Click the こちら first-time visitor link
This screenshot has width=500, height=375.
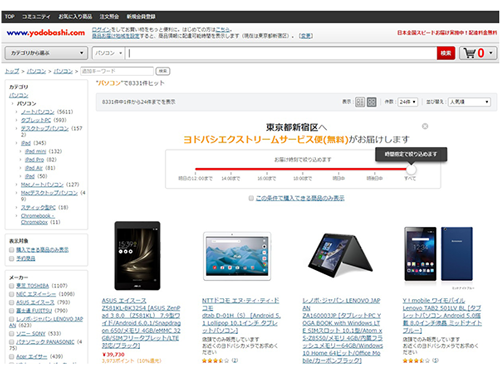222,30
